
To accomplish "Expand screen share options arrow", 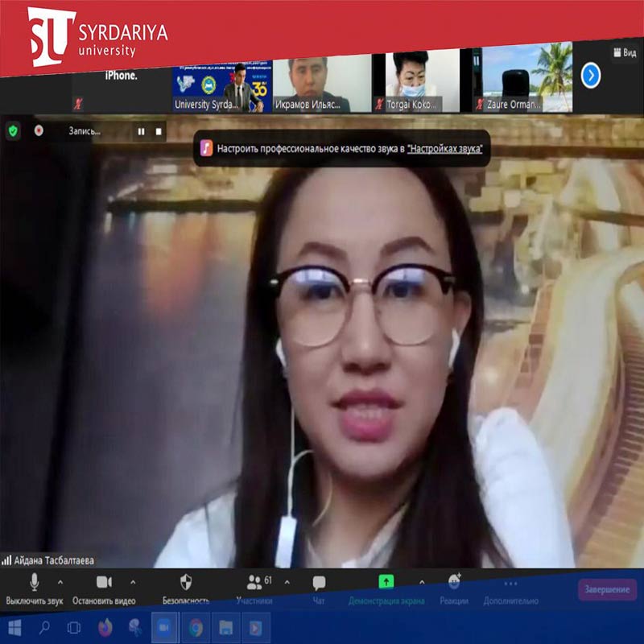I will click(x=421, y=581).
